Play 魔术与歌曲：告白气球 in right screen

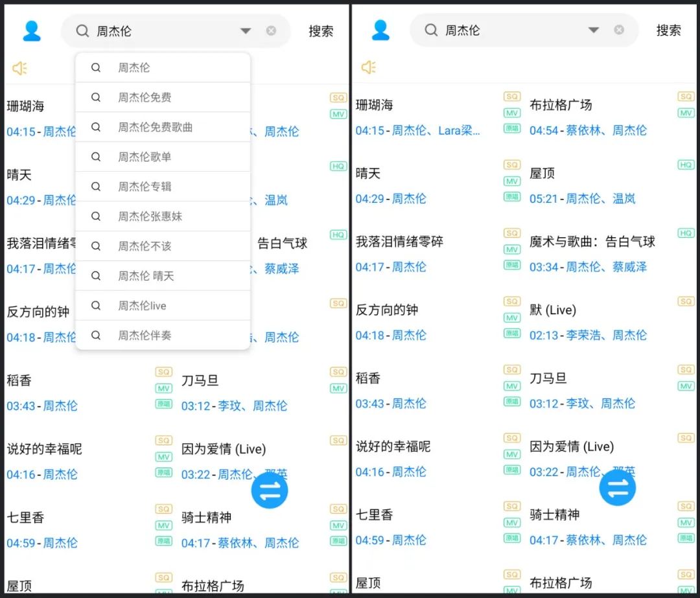coord(592,242)
